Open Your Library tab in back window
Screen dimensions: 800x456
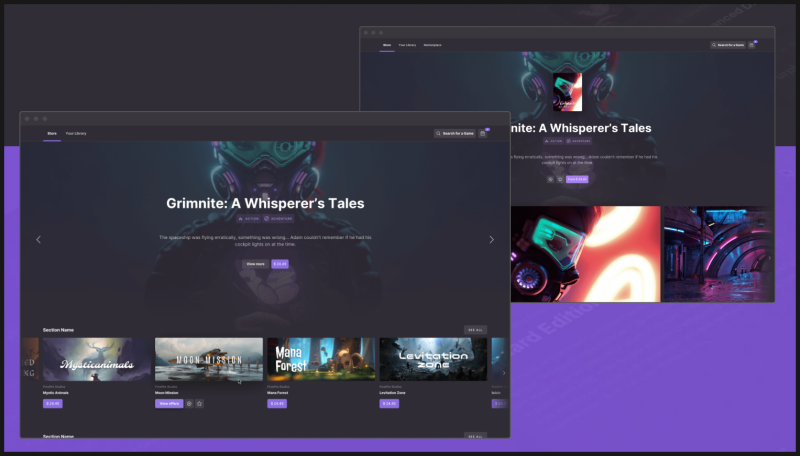407,45
